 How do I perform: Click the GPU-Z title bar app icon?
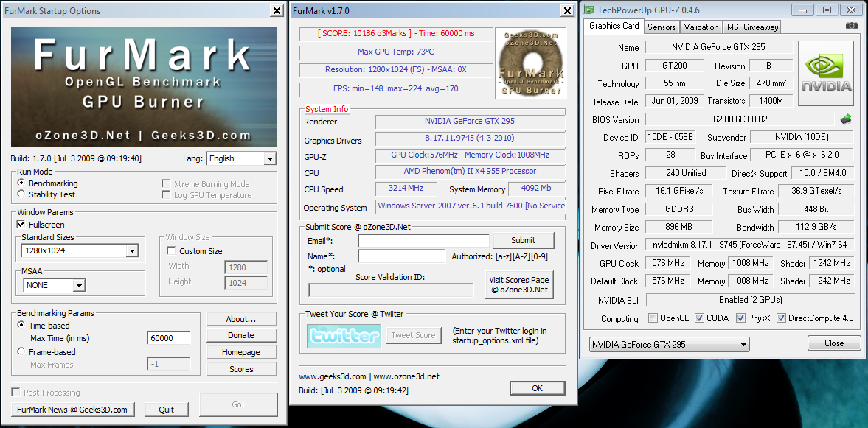point(588,10)
